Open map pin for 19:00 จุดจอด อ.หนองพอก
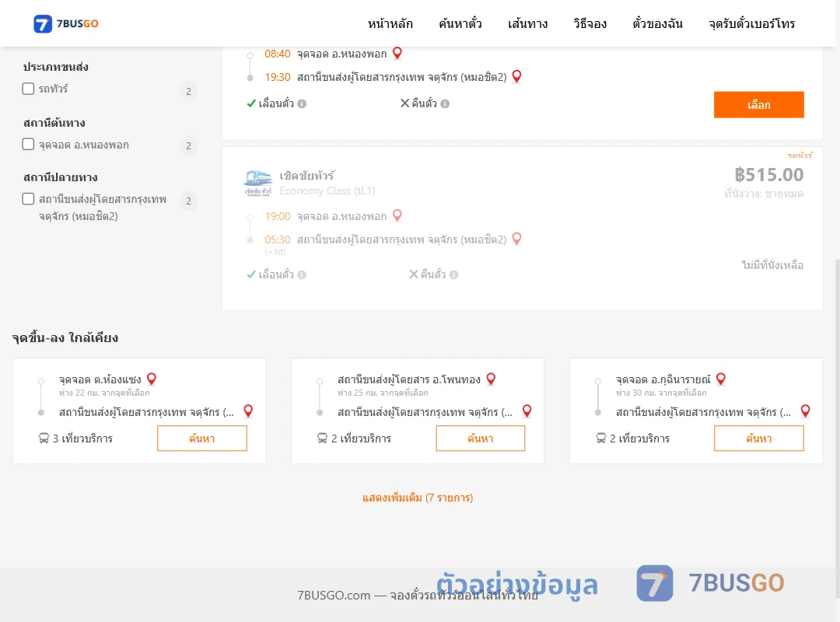The image size is (840, 622). (x=397, y=216)
